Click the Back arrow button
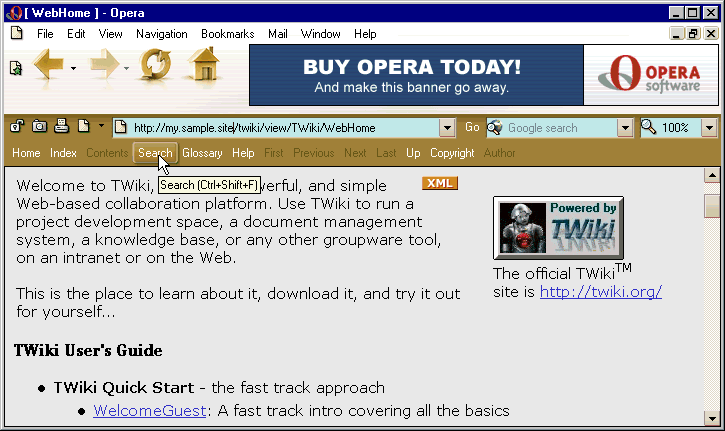The width and height of the screenshot is (725, 431). pos(48,67)
